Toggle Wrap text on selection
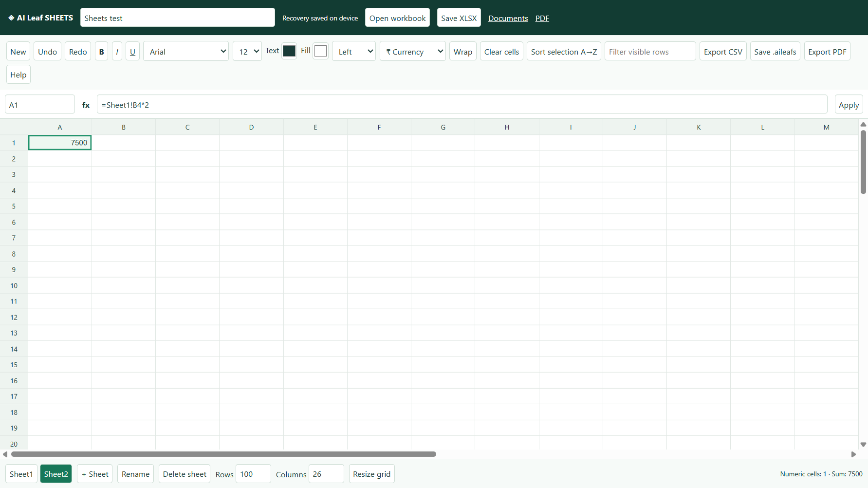This screenshot has height=488, width=868. 462,51
